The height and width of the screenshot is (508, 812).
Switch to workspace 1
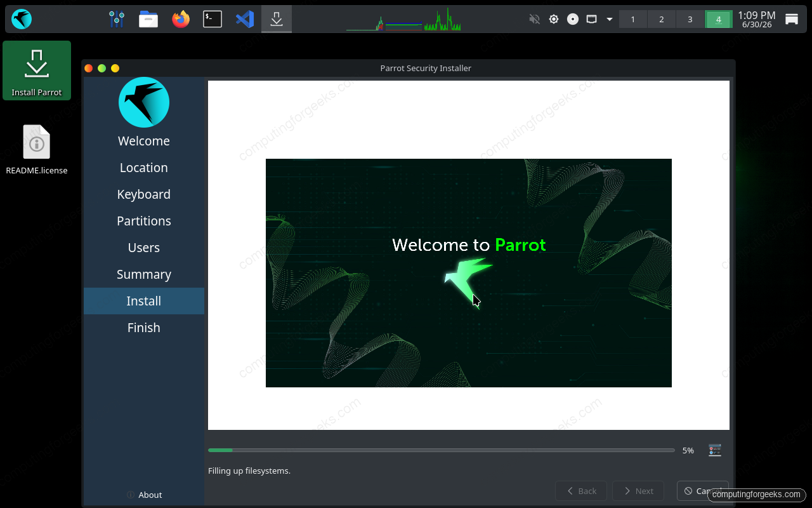click(633, 19)
